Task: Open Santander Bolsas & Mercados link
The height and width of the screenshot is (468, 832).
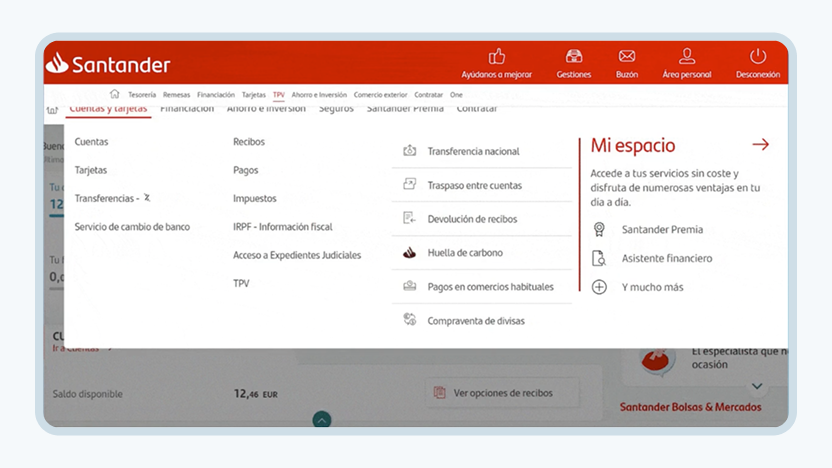Action: 690,407
